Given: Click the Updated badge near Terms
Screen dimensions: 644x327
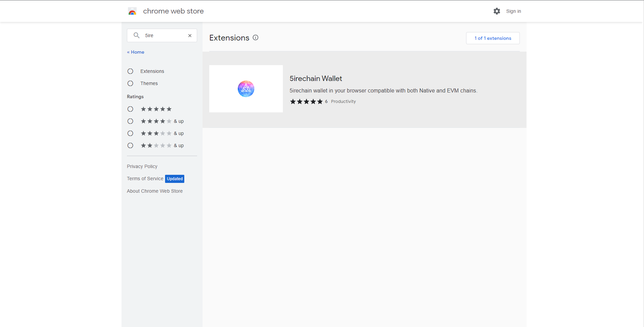Looking at the screenshot, I should (175, 179).
